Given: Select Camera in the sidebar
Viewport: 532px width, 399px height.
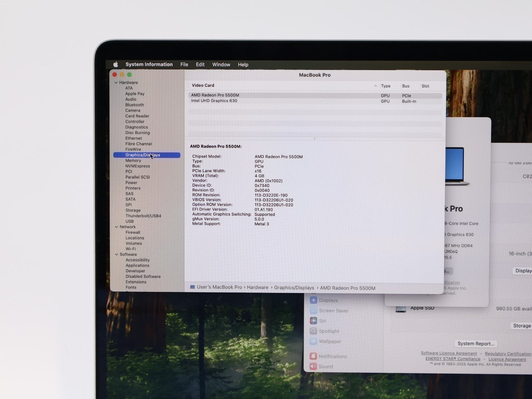Looking at the screenshot, I should click(x=133, y=110).
